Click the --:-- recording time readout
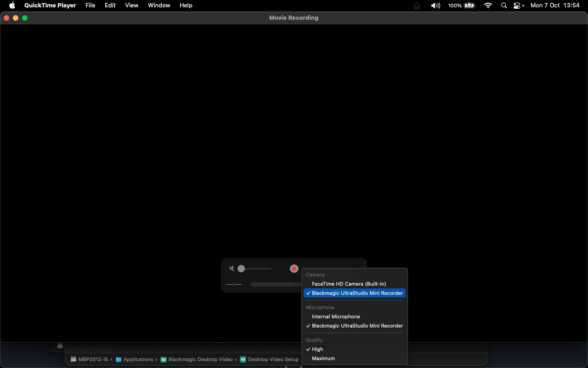The width and height of the screenshot is (588, 368). click(234, 284)
